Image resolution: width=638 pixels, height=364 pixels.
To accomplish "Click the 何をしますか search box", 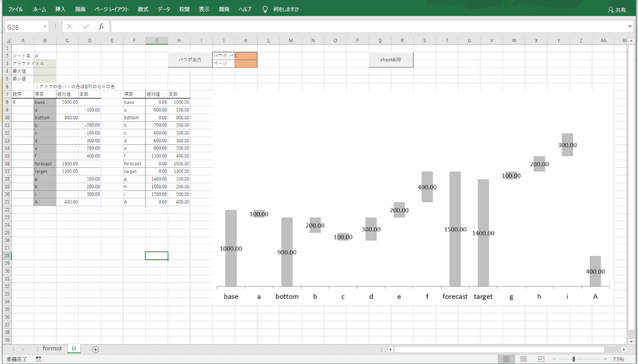I will (x=286, y=10).
